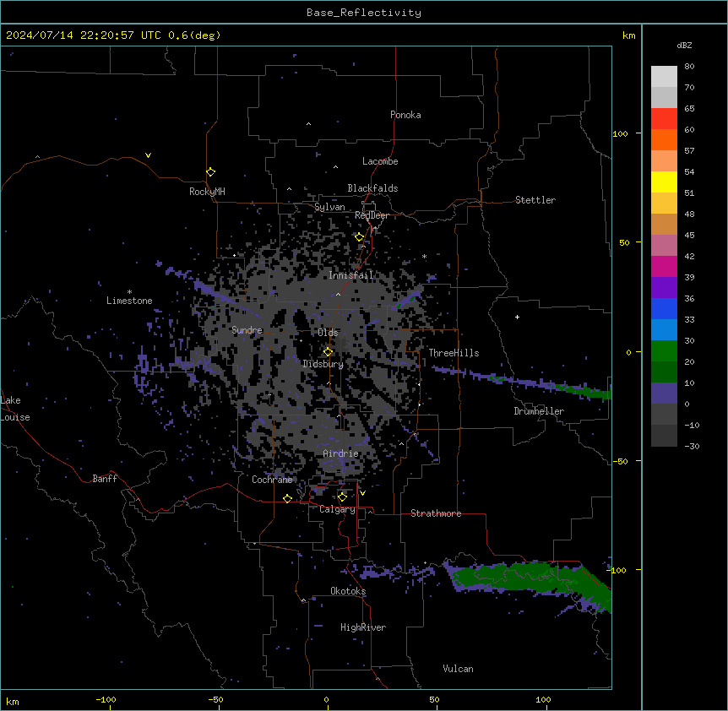Click the RockyMH map label

tap(207, 191)
